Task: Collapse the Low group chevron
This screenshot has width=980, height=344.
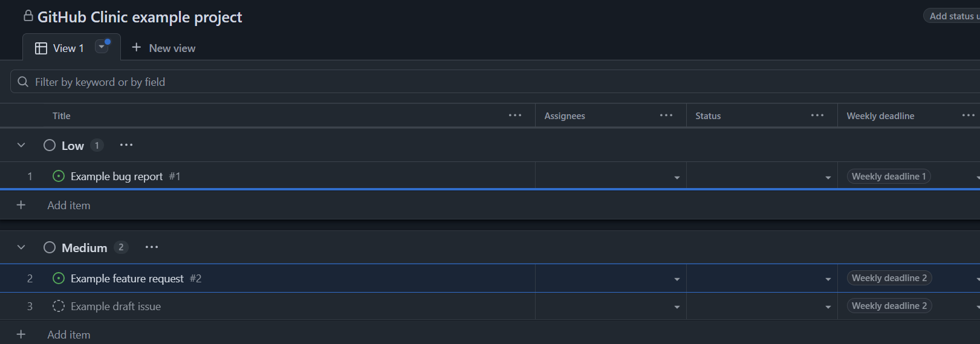Action: (21, 145)
